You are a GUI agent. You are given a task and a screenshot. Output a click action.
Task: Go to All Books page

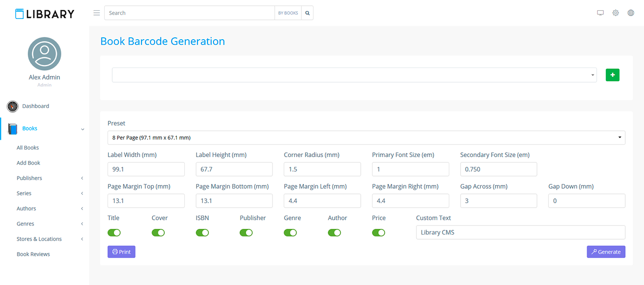point(28,148)
